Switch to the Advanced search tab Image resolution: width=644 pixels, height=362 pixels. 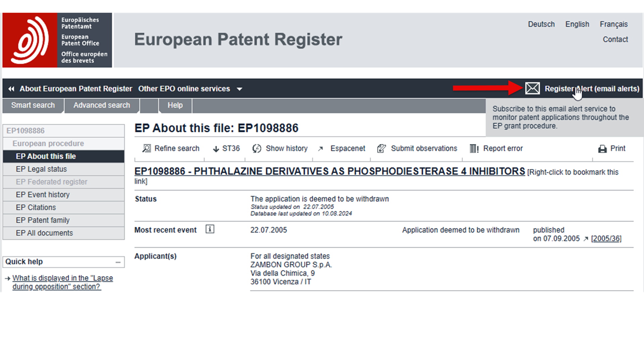[101, 105]
